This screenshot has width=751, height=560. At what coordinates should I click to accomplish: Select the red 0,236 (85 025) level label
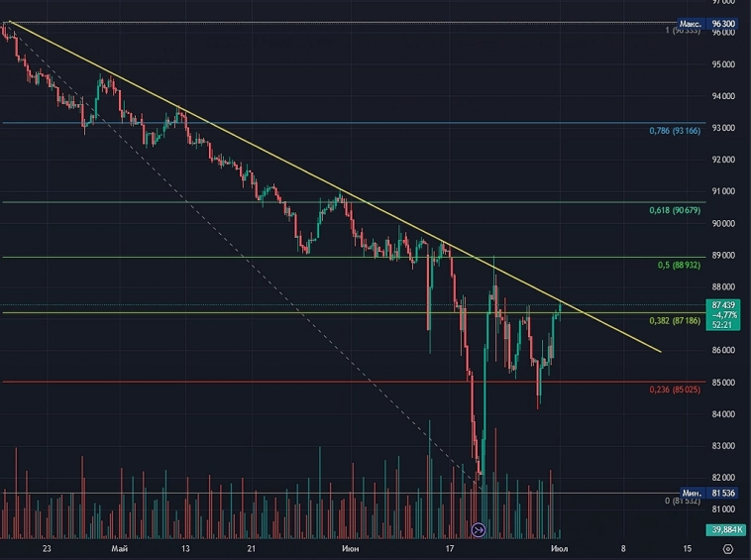[675, 390]
